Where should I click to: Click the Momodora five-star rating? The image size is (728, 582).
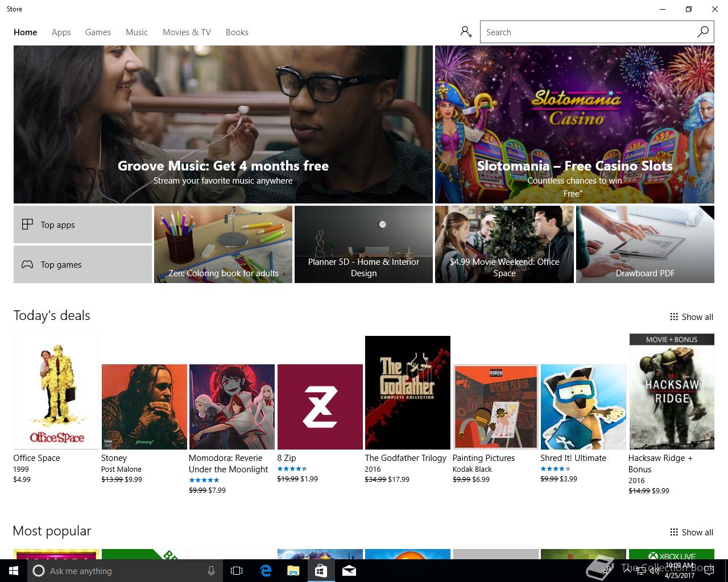point(204,480)
